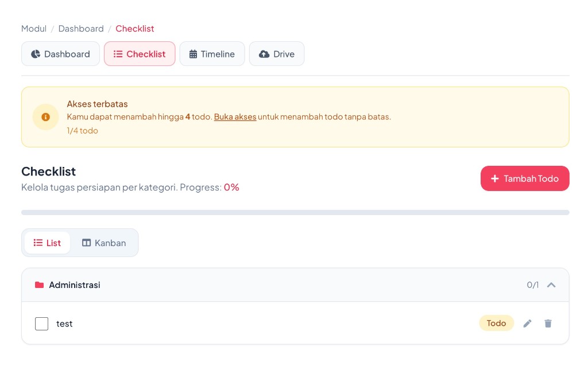Screen dimensions: 588x370
Task: Follow the Buka akses link
Action: click(x=235, y=117)
